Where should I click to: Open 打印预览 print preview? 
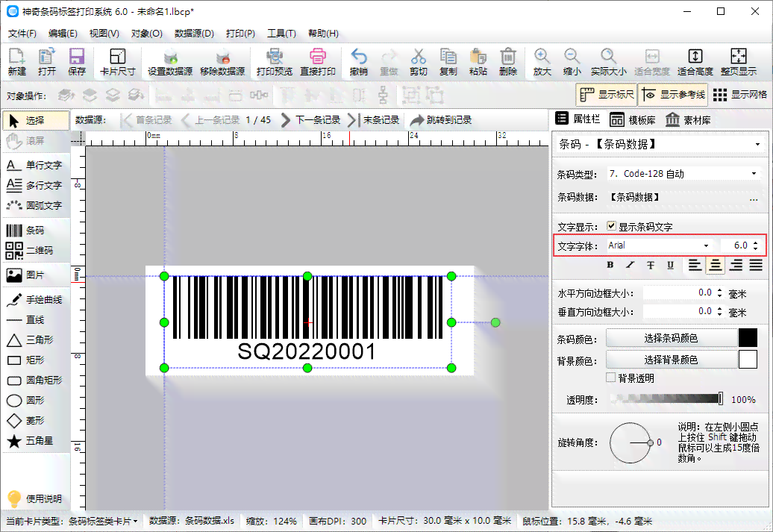click(275, 62)
